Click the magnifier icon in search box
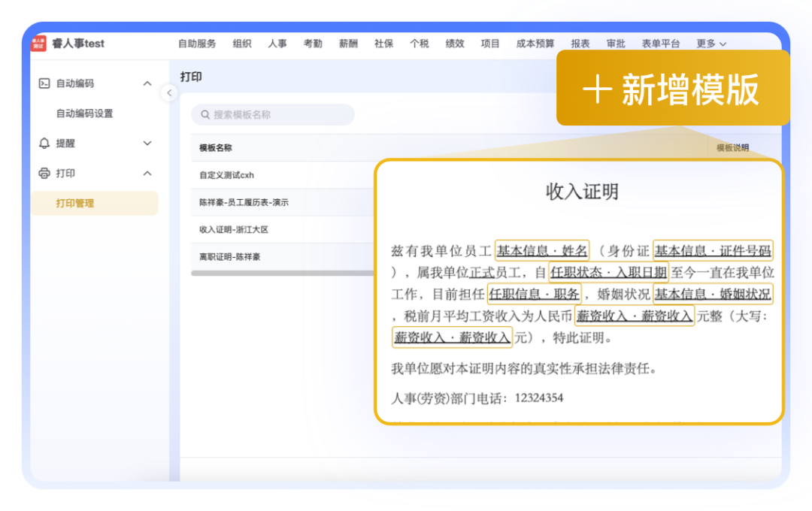The width and height of the screenshot is (812, 511). click(x=205, y=115)
